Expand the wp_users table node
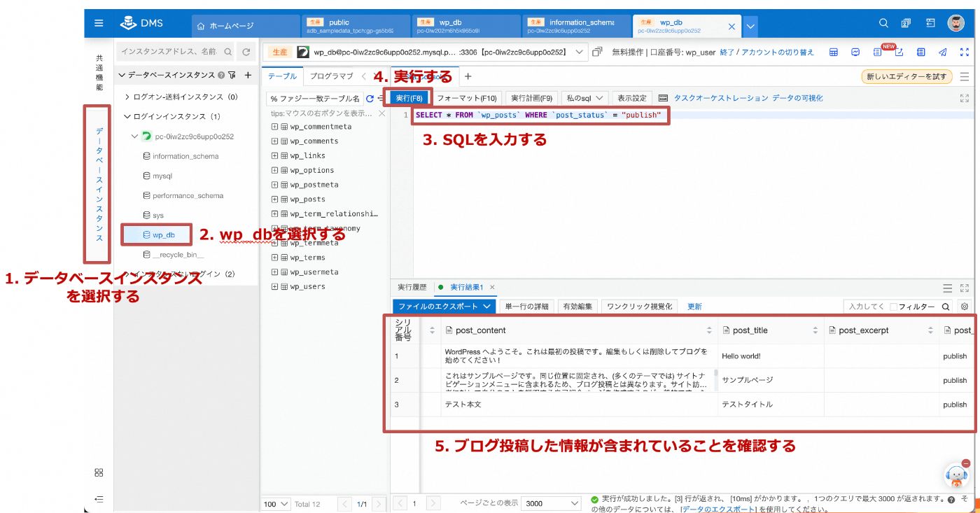980x513 pixels. [x=274, y=287]
